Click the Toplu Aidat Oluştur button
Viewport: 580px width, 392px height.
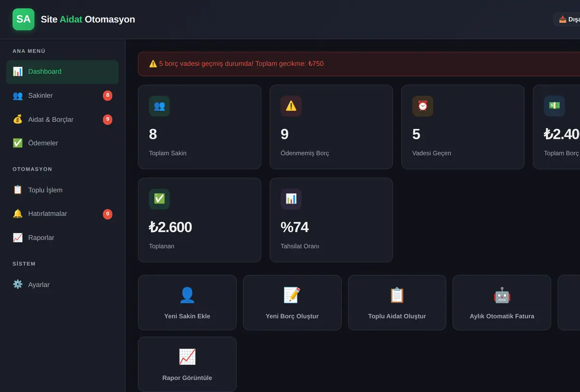[397, 303]
